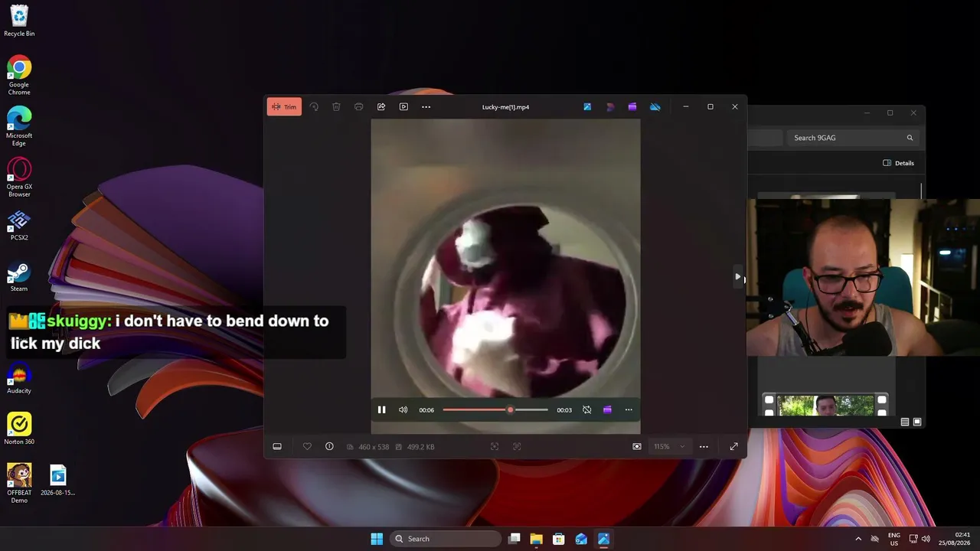The height and width of the screenshot is (551, 980).
Task: Show next item with the right arrow
Action: 737,276
